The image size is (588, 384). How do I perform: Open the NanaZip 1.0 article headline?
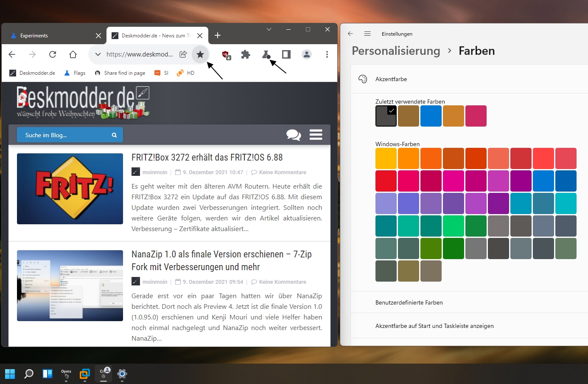point(221,260)
